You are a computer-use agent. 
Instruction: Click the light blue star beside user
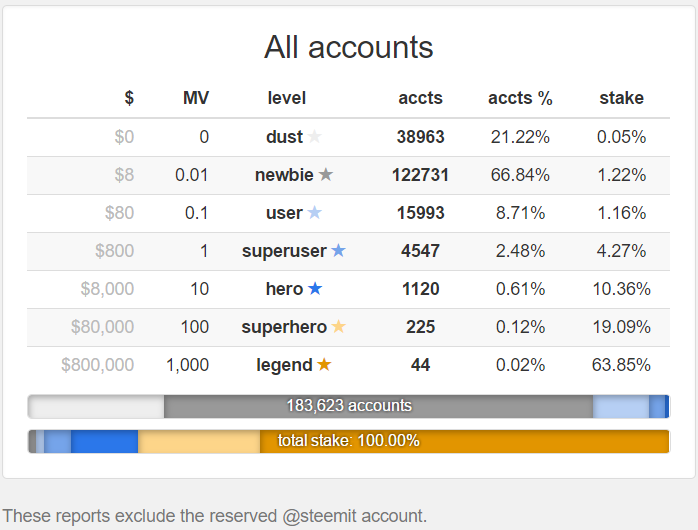(x=315, y=213)
